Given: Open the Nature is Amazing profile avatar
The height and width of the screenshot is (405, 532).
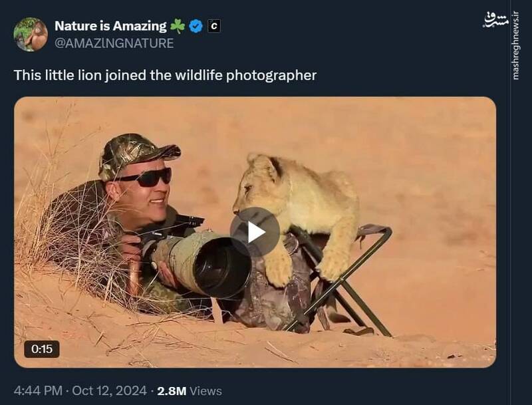Looking at the screenshot, I should click(31, 35).
